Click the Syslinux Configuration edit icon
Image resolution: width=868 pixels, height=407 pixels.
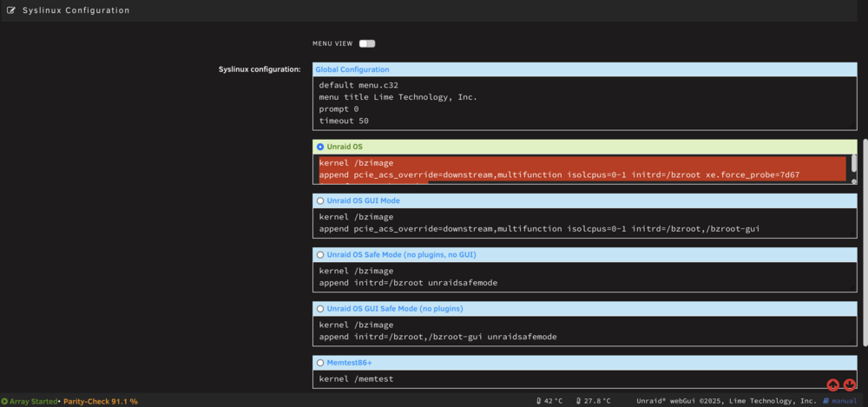click(11, 10)
